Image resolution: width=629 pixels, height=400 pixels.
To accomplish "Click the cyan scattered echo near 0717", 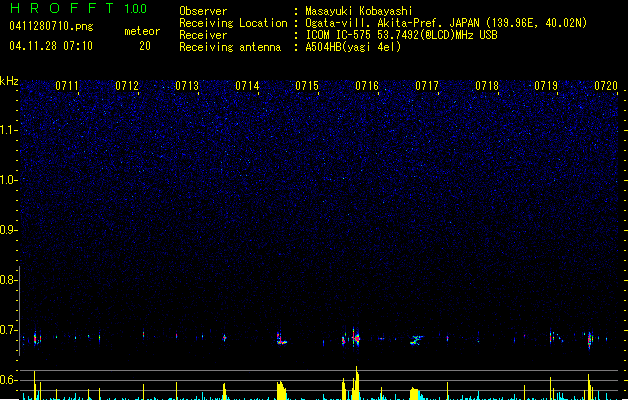I will click(x=416, y=341).
